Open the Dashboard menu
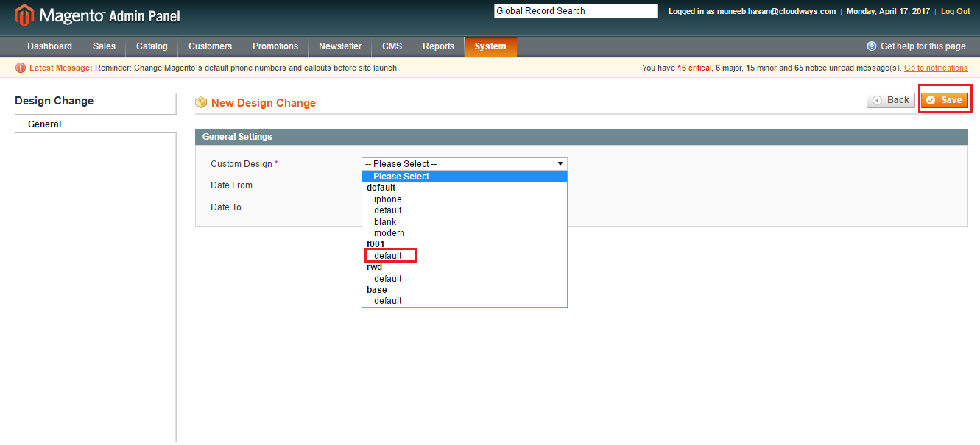The image size is (980, 445). coord(49,46)
